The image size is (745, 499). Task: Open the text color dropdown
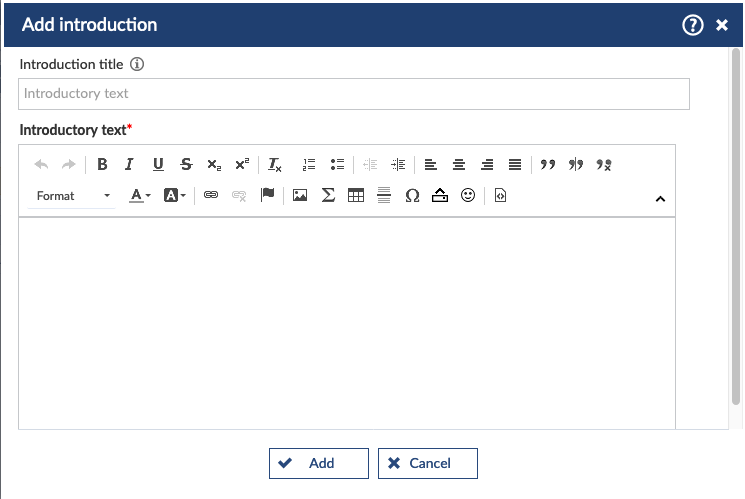point(140,196)
